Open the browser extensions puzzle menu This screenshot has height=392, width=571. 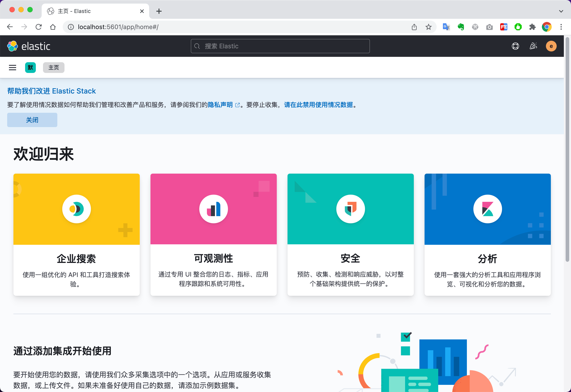[532, 27]
